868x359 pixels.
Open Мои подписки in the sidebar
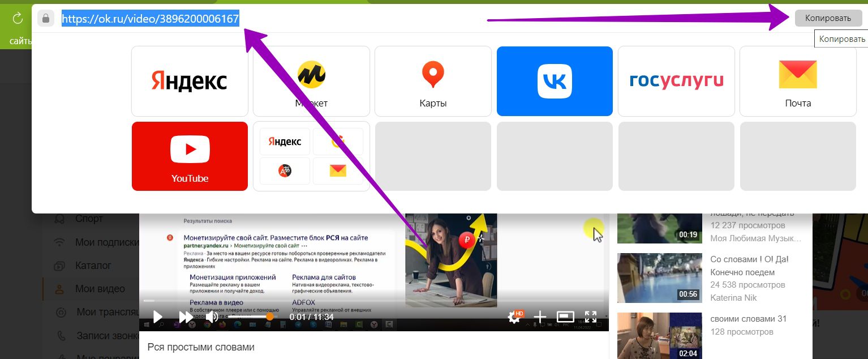tap(107, 242)
